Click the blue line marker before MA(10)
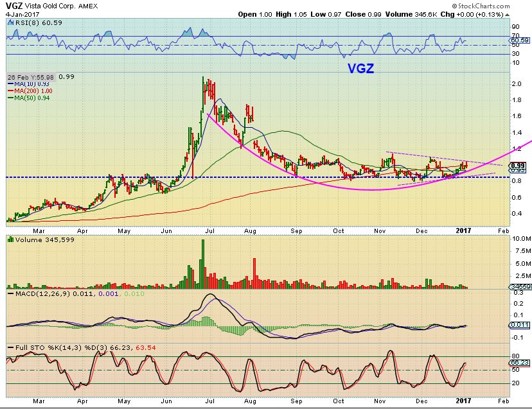Screen dimensions: 532x409 [10, 83]
